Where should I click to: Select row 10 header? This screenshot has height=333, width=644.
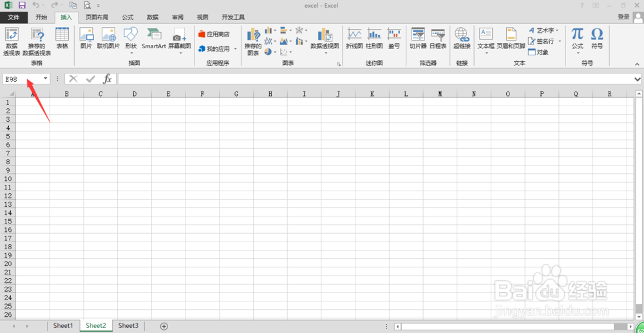tap(8, 178)
